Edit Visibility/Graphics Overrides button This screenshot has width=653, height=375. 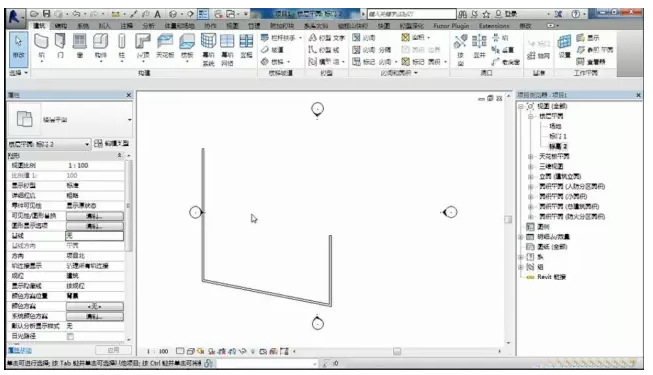point(95,216)
